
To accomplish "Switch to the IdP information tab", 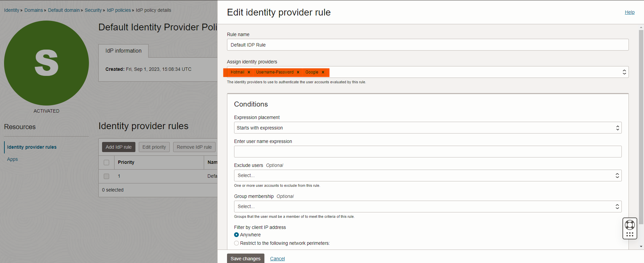I will [x=123, y=51].
